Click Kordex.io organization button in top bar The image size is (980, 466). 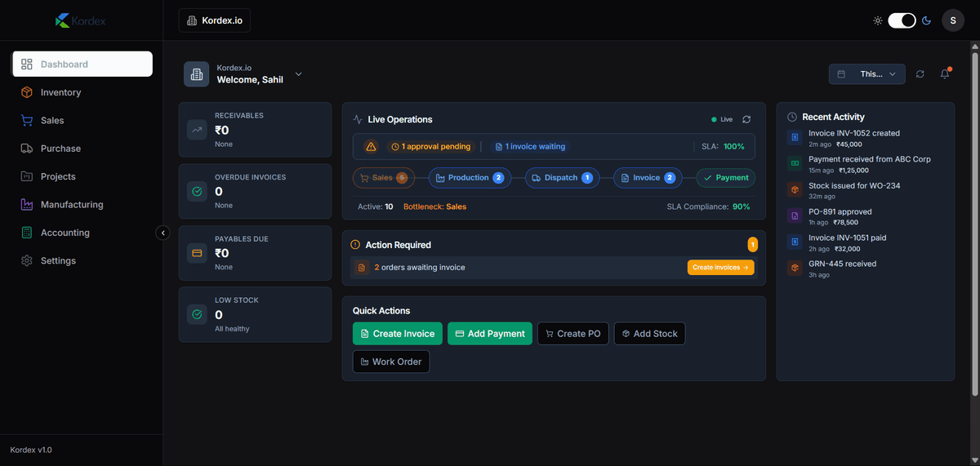pyautogui.click(x=215, y=20)
